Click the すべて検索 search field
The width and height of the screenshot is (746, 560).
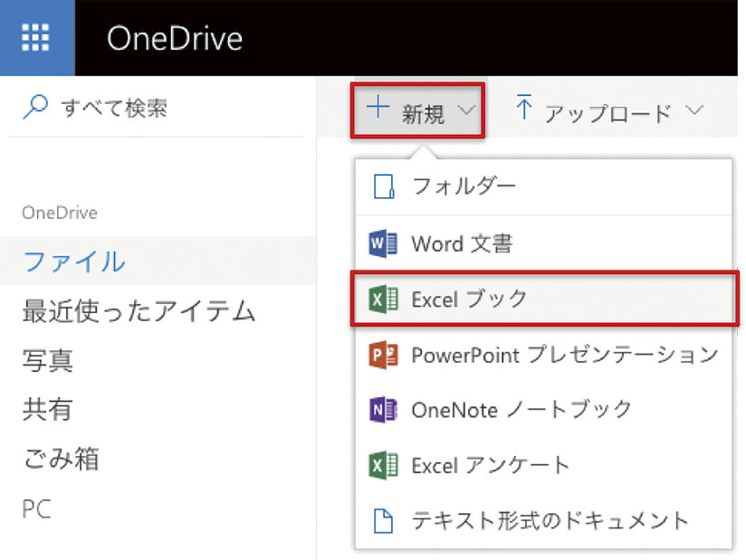156,108
